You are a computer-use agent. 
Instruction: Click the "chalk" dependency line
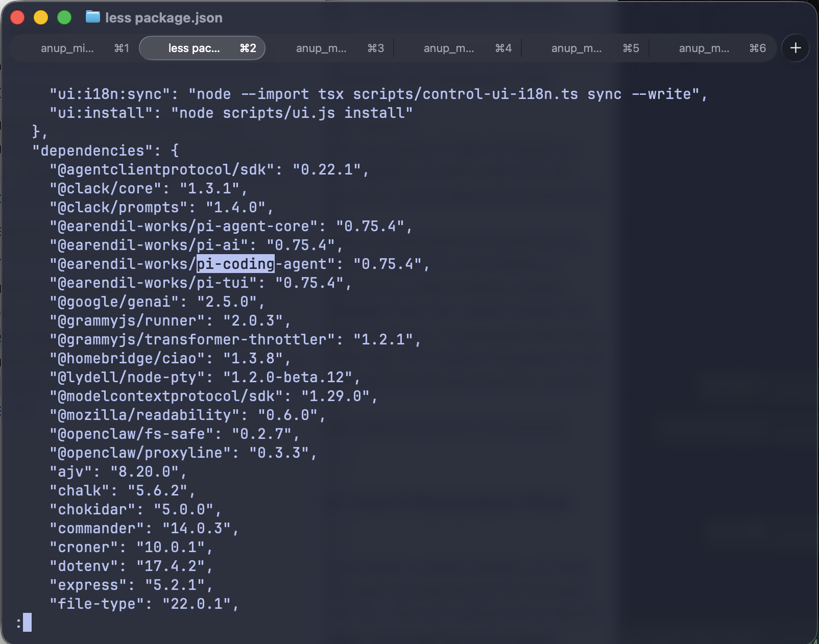[123, 490]
